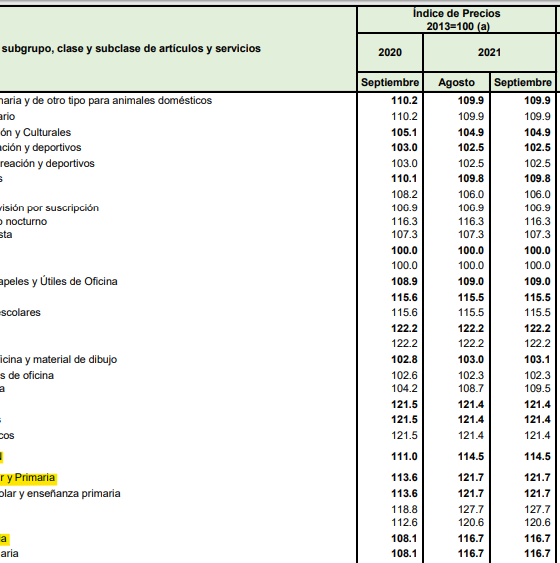Click the value 108.9 in Útiles de Oficina row
Image resolution: width=560 pixels, height=563 pixels.
pyautogui.click(x=404, y=282)
